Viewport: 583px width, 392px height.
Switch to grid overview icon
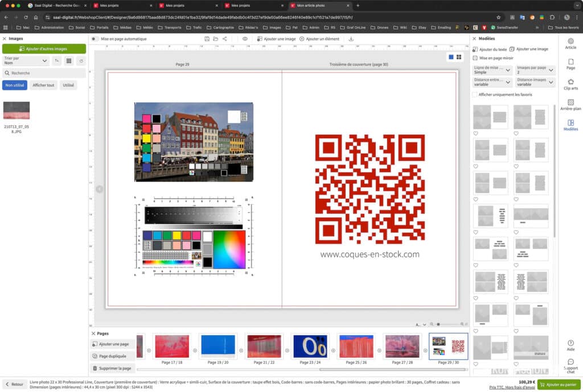click(459, 57)
